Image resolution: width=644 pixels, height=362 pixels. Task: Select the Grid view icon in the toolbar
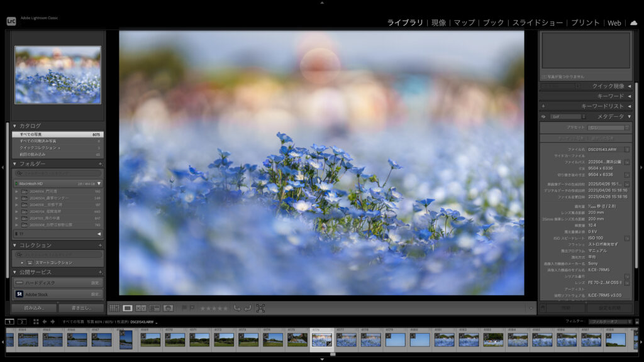(x=113, y=308)
